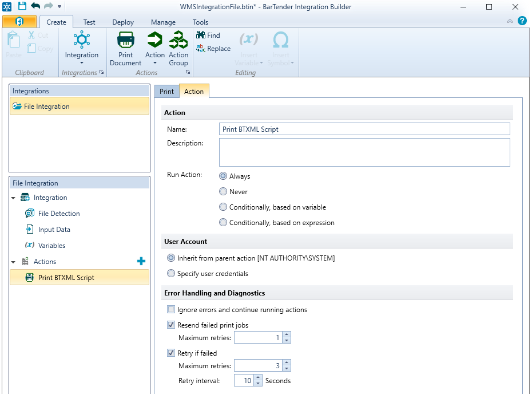Enable Ignore errors and continue running
The width and height of the screenshot is (532, 394).
point(171,309)
